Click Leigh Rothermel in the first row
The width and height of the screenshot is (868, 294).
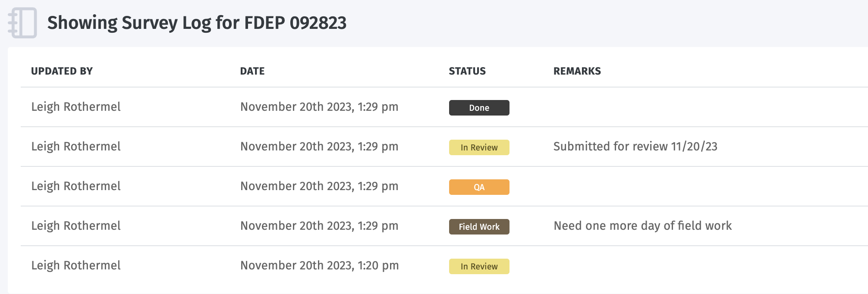pyautogui.click(x=76, y=107)
